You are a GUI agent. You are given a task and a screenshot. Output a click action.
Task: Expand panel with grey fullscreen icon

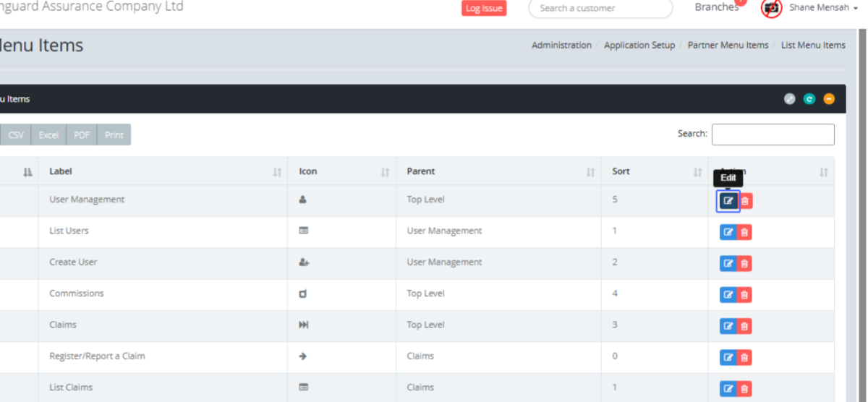[790, 99]
